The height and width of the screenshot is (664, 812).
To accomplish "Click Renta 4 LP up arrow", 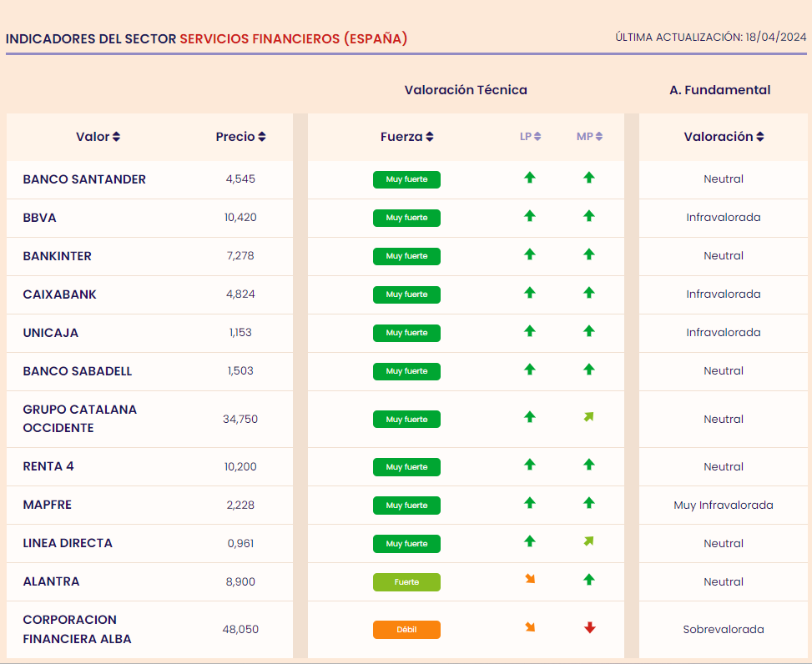I will [x=529, y=465].
